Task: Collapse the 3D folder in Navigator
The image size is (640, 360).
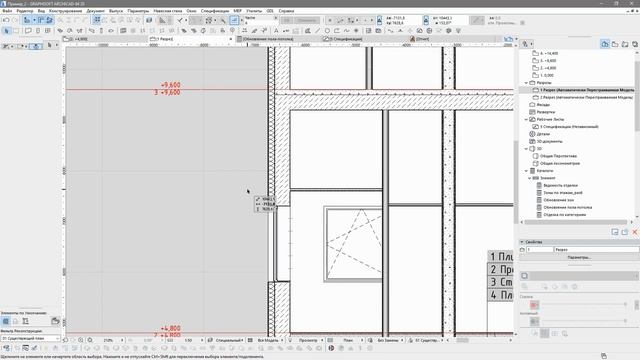Action: (x=526, y=149)
